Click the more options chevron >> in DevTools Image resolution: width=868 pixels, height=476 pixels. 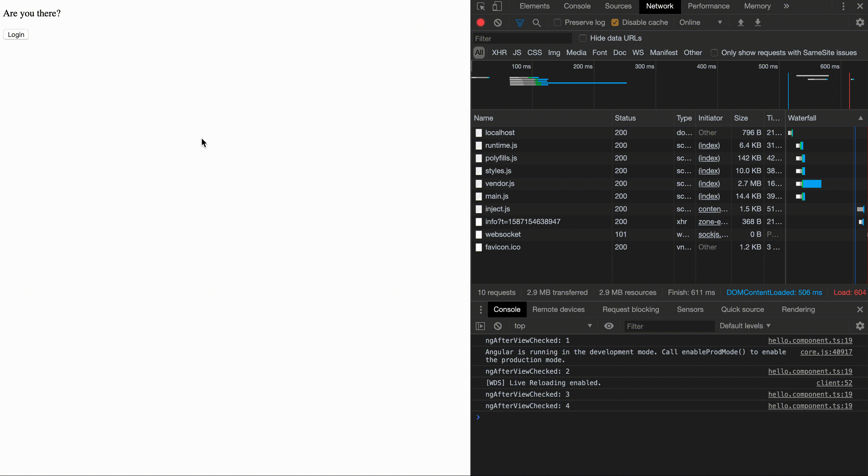[787, 6]
